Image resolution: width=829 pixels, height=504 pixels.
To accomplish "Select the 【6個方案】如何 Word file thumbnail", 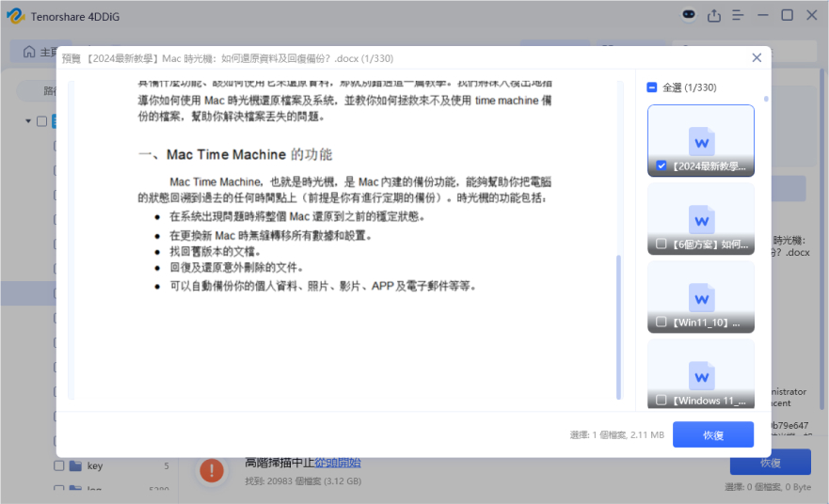I will 701,219.
